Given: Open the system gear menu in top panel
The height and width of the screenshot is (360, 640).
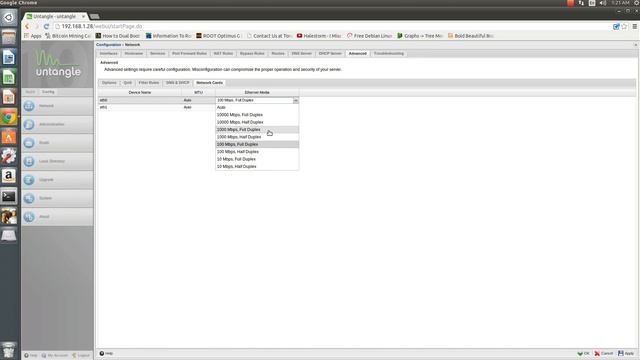Looking at the screenshot, I should click(x=637, y=3).
